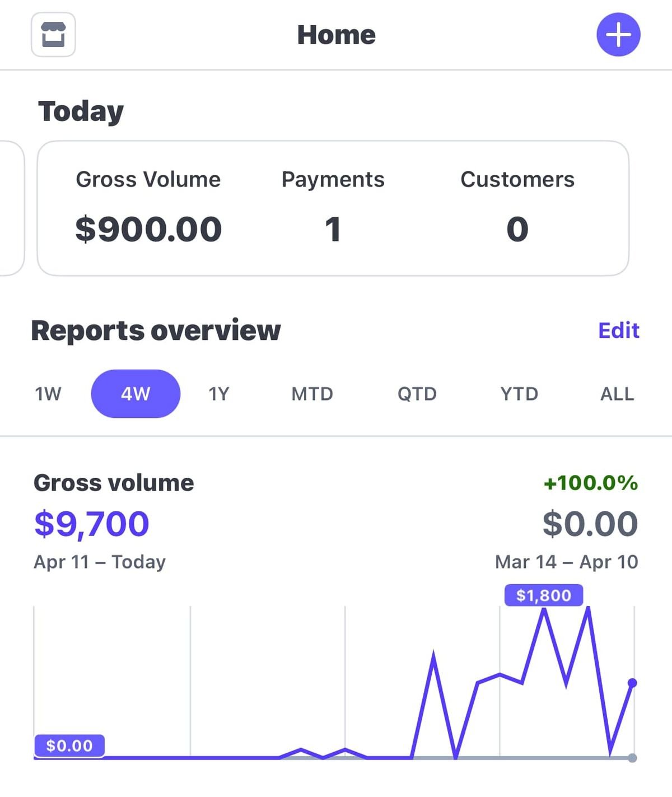Screen dimensions: 672x797
Task: Choose the QTD reporting range
Action: coord(417,394)
